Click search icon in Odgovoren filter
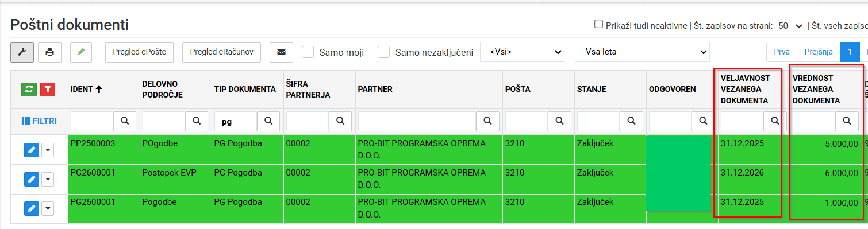The width and height of the screenshot is (868, 229). [x=703, y=121]
